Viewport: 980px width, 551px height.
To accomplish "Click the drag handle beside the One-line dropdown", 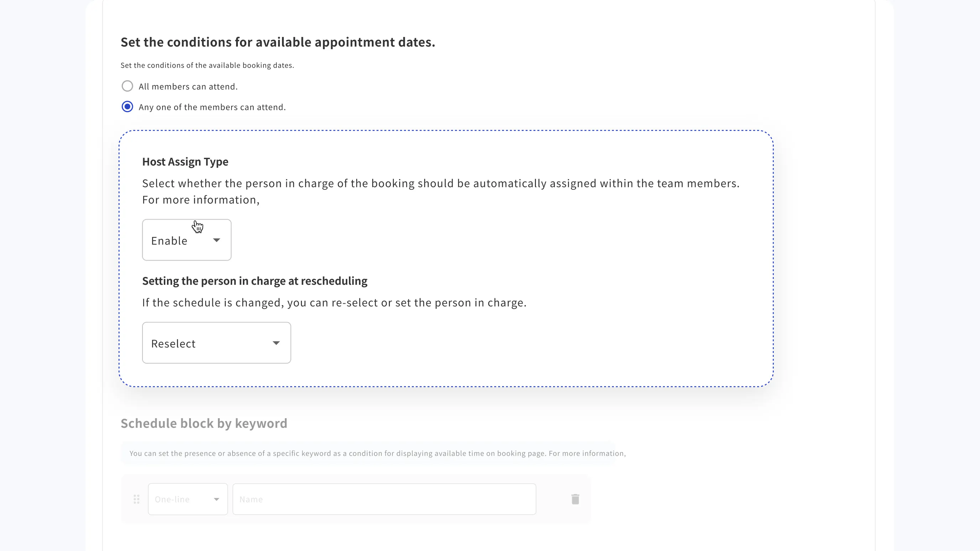I will point(136,499).
